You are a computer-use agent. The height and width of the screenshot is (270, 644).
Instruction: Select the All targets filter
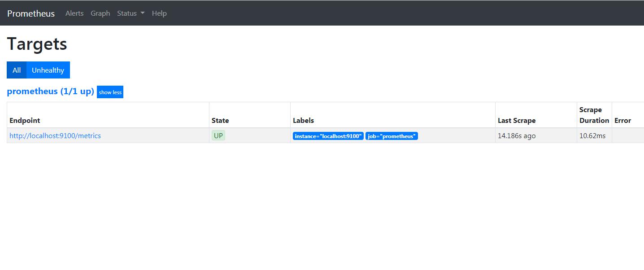tap(17, 70)
